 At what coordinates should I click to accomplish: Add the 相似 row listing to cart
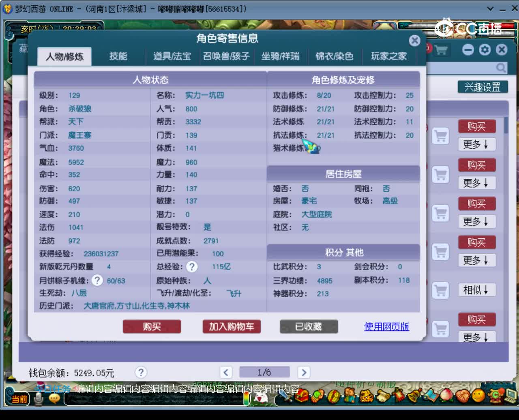(440, 290)
